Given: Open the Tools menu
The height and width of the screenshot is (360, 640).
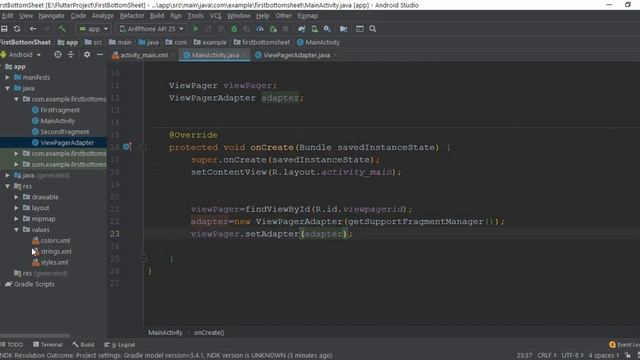Looking at the screenshot, I should pos(196,16).
